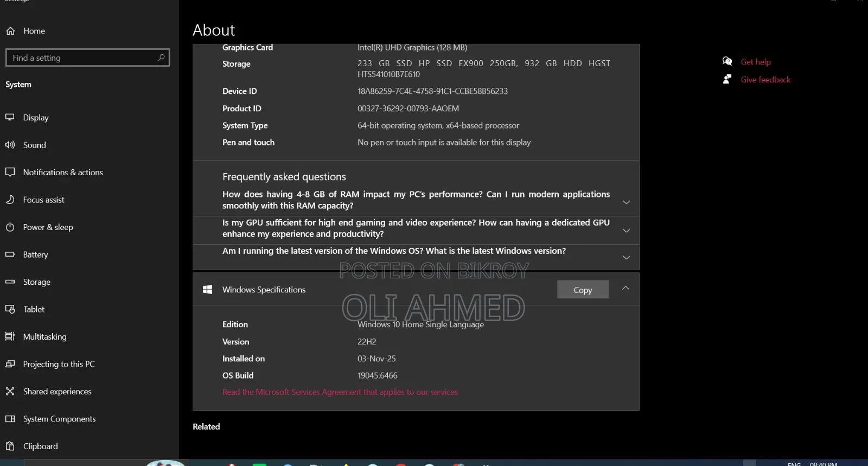This screenshot has height=466, width=868.
Task: Open Shared experiences settings
Action: 57,392
